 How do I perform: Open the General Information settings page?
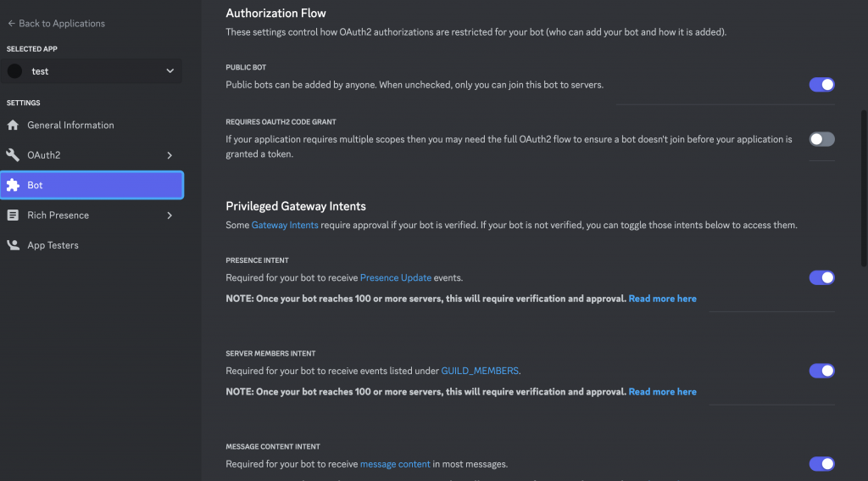pyautogui.click(x=70, y=126)
